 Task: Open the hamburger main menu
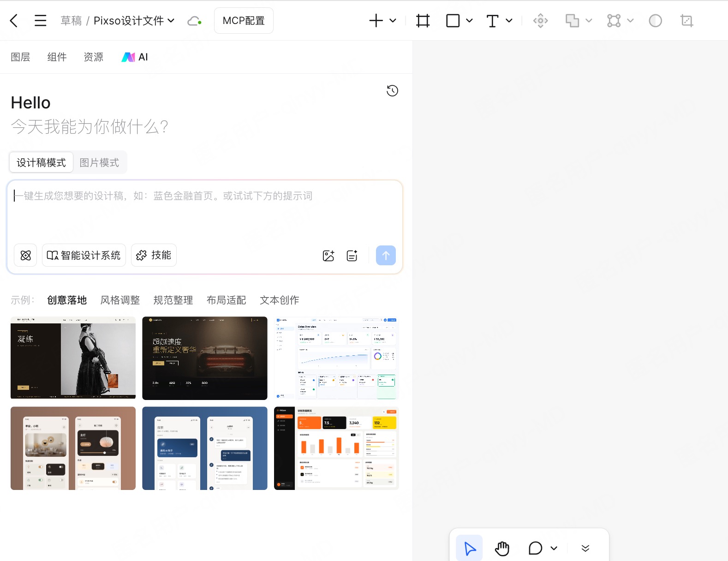point(41,21)
